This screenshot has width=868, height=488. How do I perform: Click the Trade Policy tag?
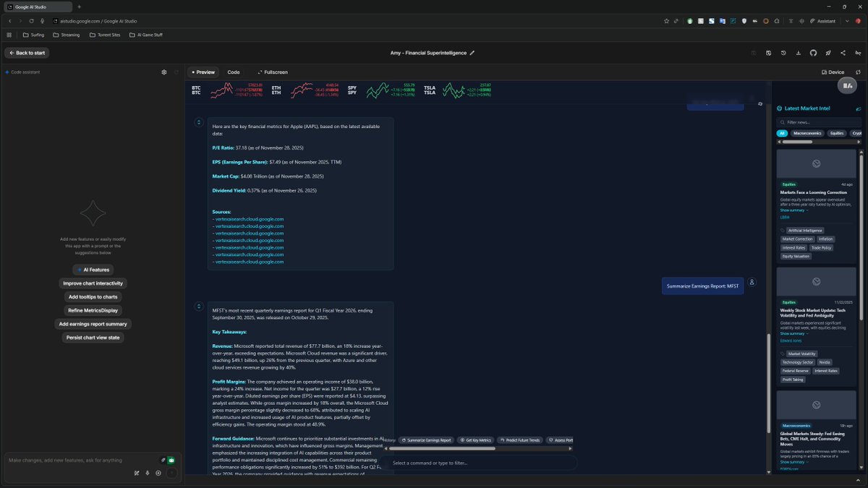(821, 247)
